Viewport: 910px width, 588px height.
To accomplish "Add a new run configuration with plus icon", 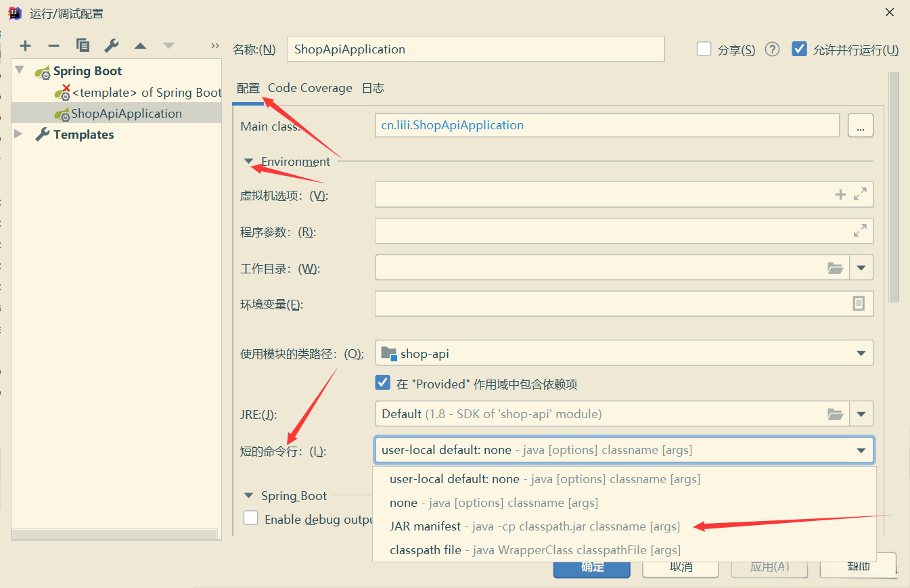I will pyautogui.click(x=26, y=46).
